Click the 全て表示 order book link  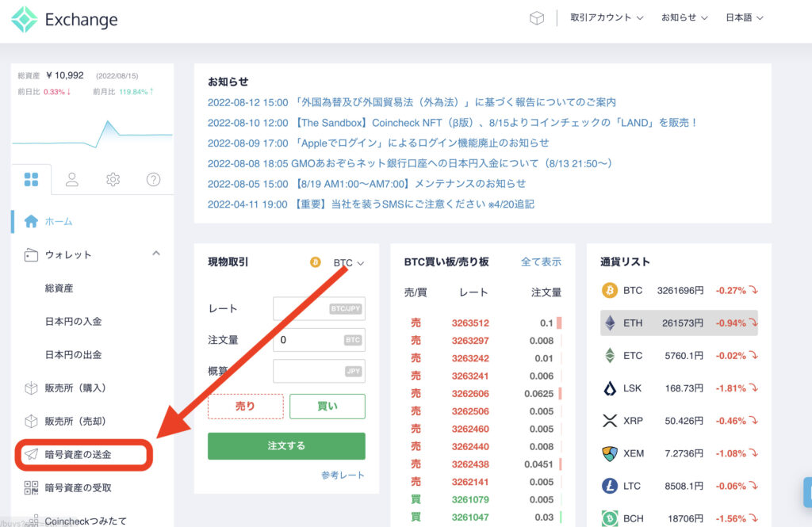pos(541,262)
